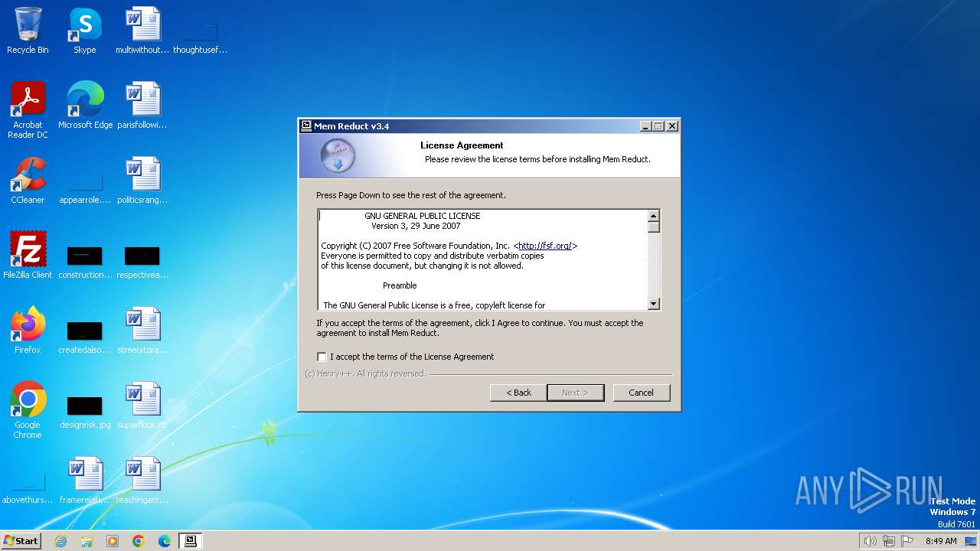Open the http://fsf.org/ link
This screenshot has width=980, height=551.
(x=545, y=246)
